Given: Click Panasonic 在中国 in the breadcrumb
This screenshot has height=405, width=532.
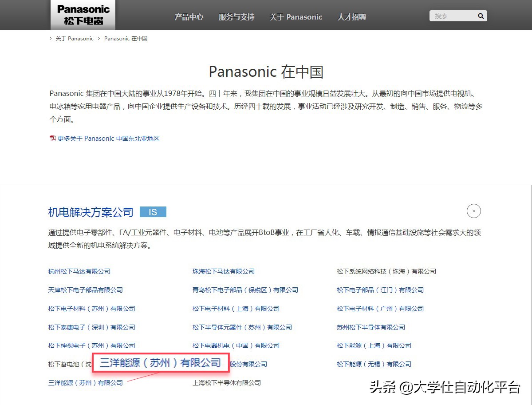Looking at the screenshot, I should click(x=126, y=39).
